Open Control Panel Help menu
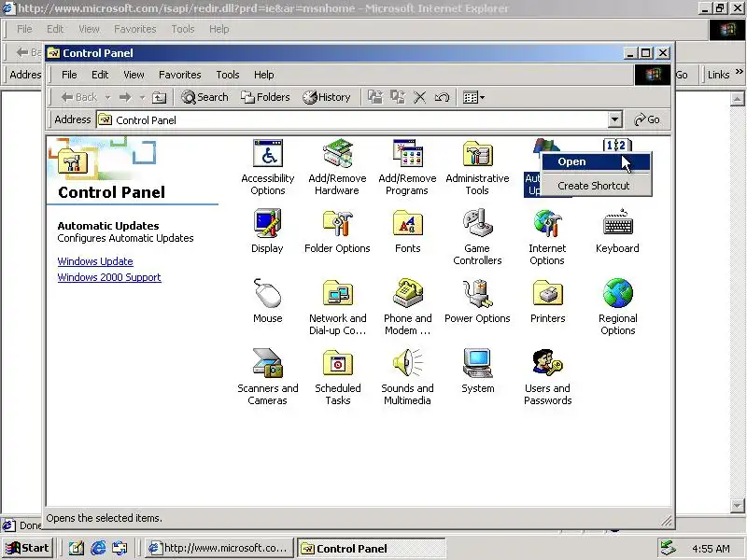This screenshot has width=747, height=560. click(263, 75)
